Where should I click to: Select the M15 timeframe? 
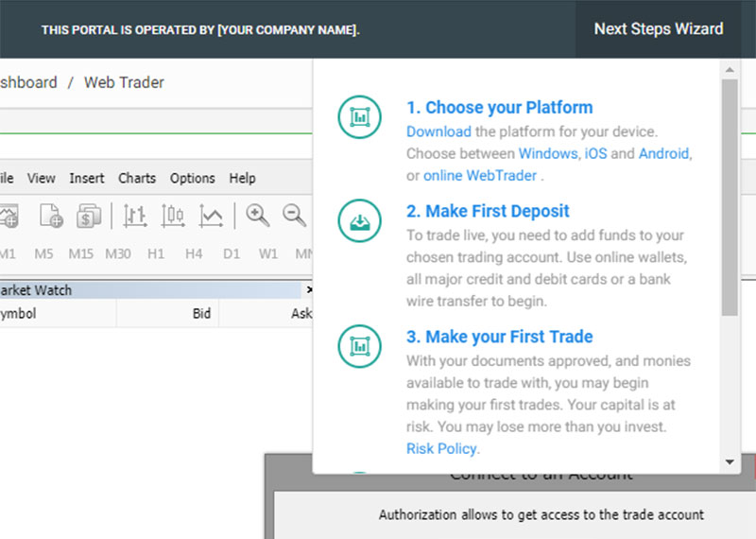point(80,253)
